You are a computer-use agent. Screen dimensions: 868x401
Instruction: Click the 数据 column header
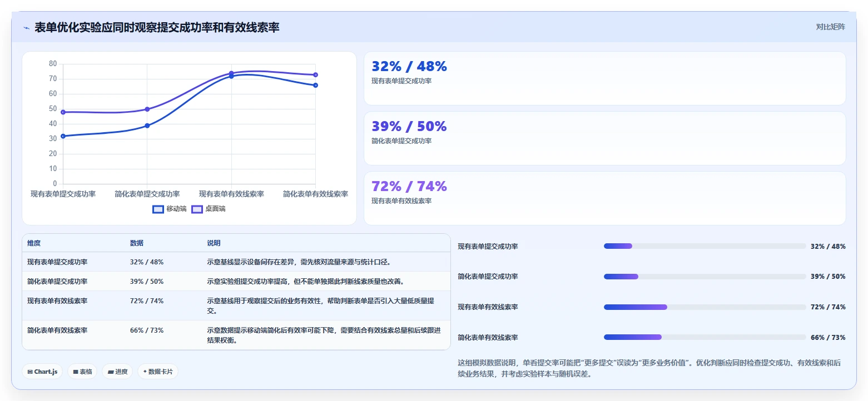137,243
